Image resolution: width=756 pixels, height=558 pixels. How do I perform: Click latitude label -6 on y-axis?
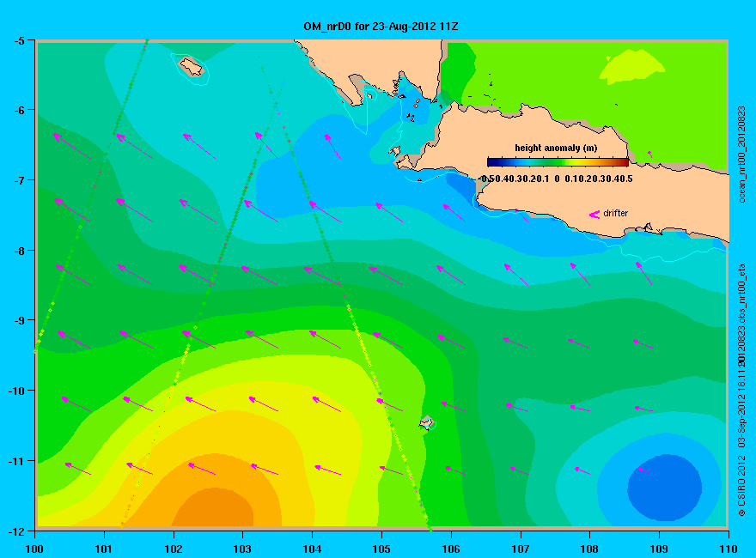(19, 111)
